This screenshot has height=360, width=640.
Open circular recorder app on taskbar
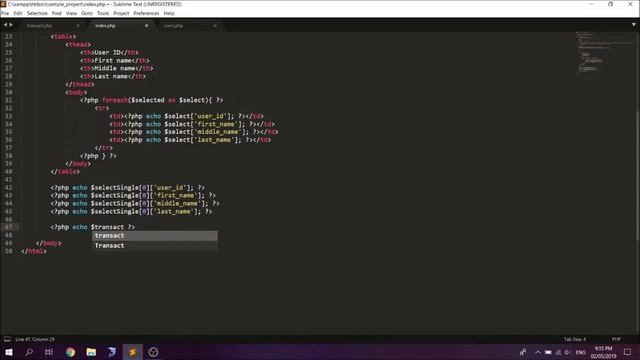153,352
